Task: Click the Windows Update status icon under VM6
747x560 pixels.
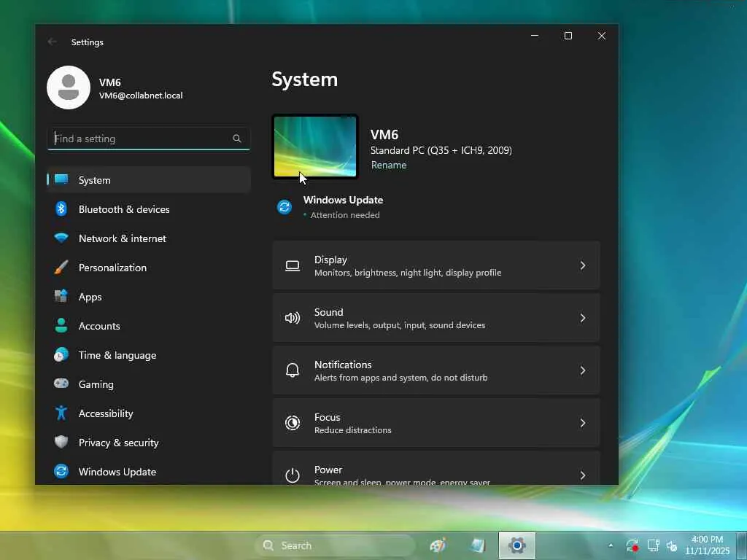Action: coord(285,207)
